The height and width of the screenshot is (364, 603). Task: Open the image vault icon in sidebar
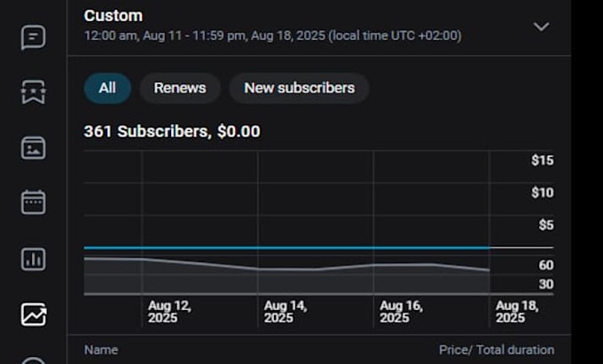(x=33, y=148)
